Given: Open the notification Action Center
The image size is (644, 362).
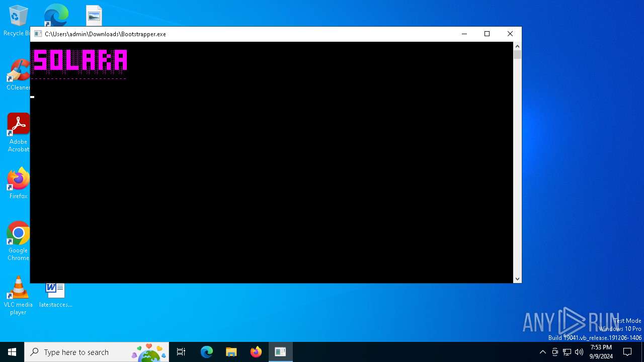Looking at the screenshot, I should [x=627, y=352].
